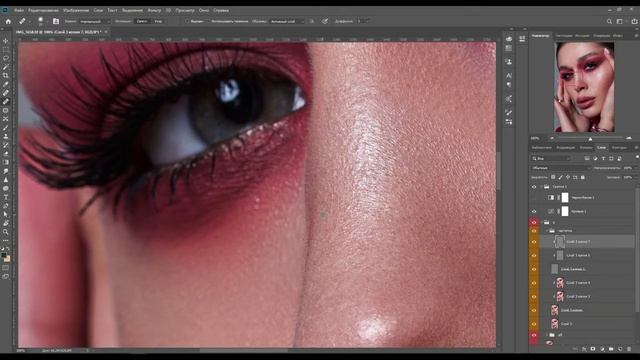Click the Узор source button
This screenshot has width=640, height=360.
158,21
